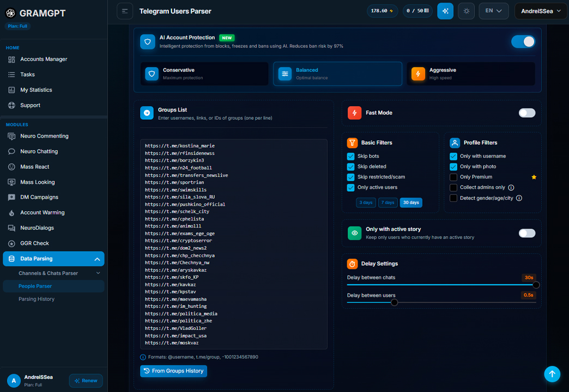Image resolution: width=569 pixels, height=392 pixels.
Task: Toggle AI Account Protection switch off
Action: [523, 42]
